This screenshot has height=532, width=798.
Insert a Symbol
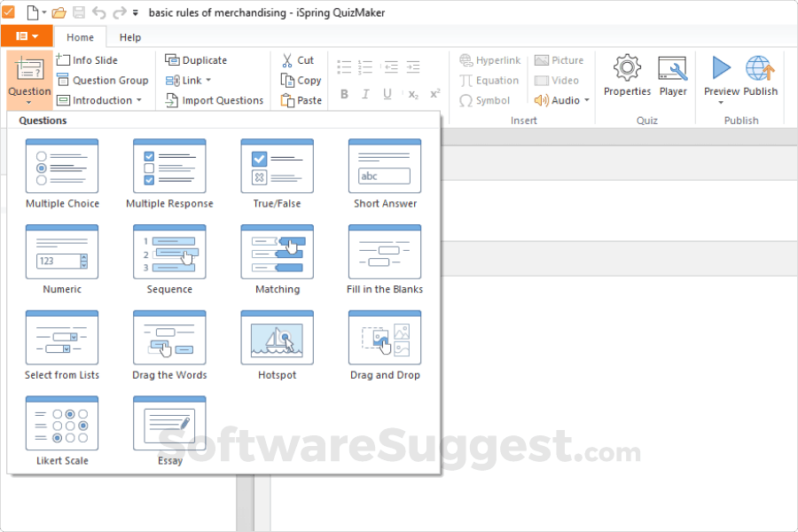pyautogui.click(x=486, y=100)
